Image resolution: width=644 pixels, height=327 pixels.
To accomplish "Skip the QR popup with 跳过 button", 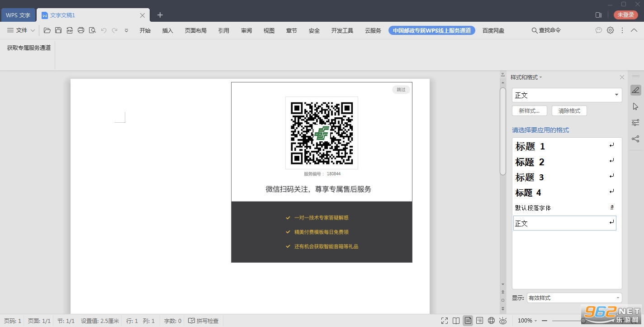I will (x=401, y=90).
